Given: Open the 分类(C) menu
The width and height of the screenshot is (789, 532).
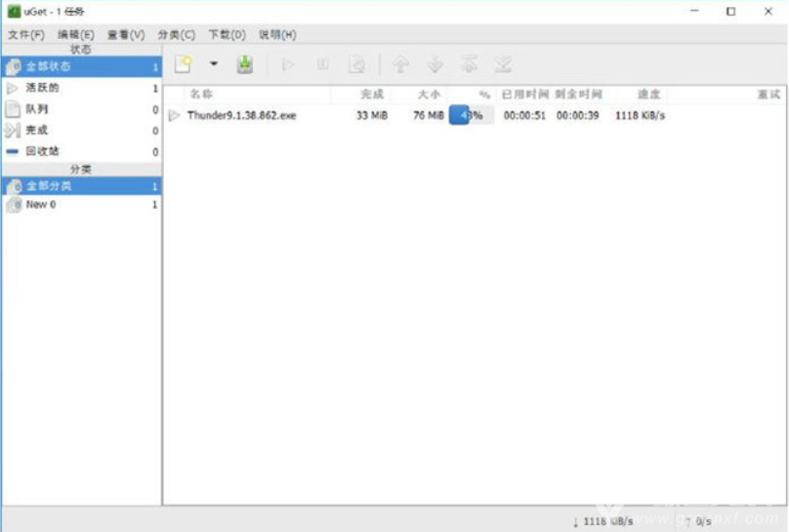Looking at the screenshot, I should 177,35.
